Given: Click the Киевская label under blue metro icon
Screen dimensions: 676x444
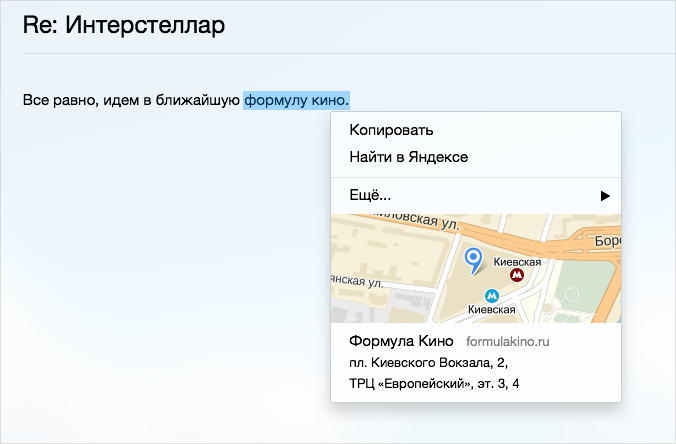Looking at the screenshot, I should pyautogui.click(x=491, y=310).
